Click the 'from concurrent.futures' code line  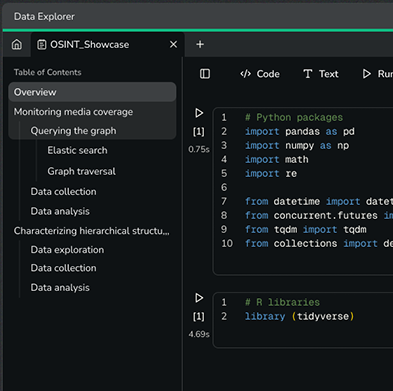tap(319, 215)
